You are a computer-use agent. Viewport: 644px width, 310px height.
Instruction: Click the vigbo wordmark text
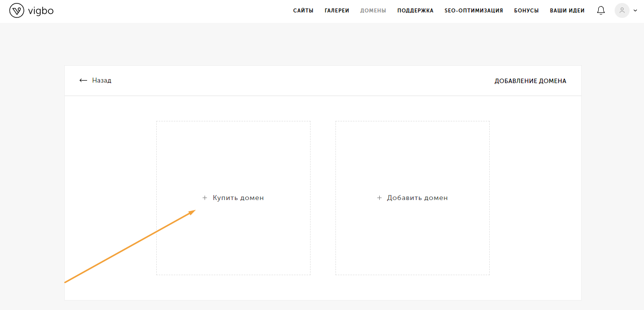(41, 10)
